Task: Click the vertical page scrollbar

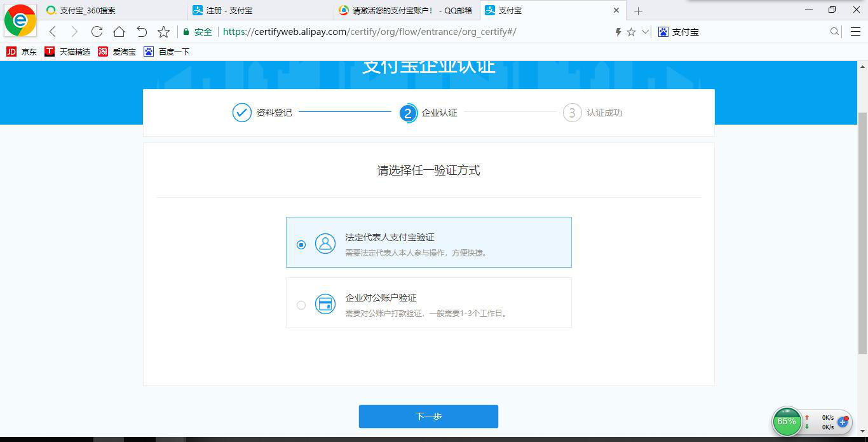Action: point(862,234)
